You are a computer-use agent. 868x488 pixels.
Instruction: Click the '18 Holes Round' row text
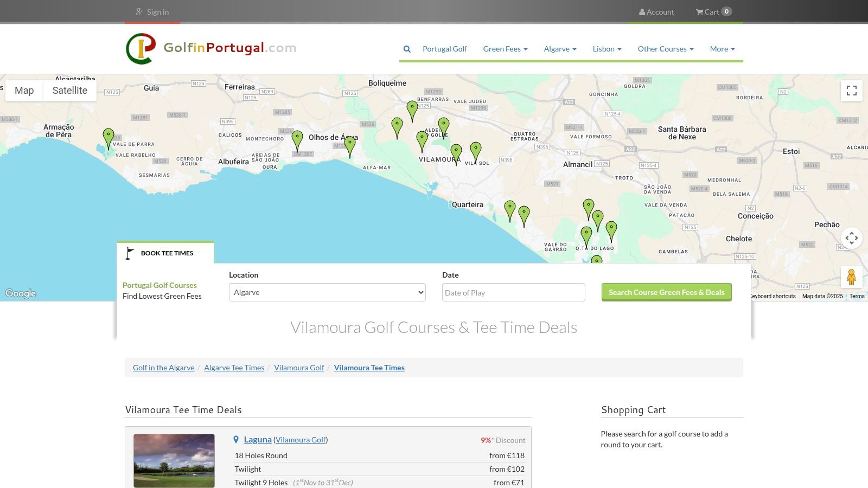point(261,455)
